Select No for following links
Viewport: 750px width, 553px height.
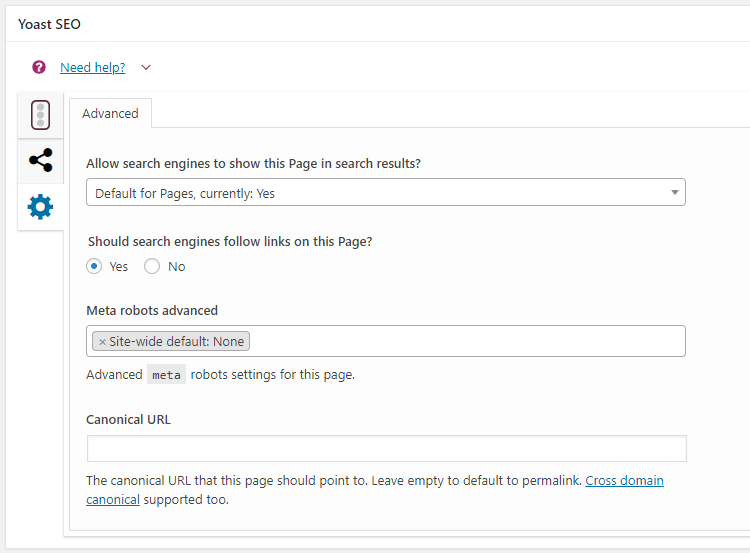pyautogui.click(x=152, y=266)
